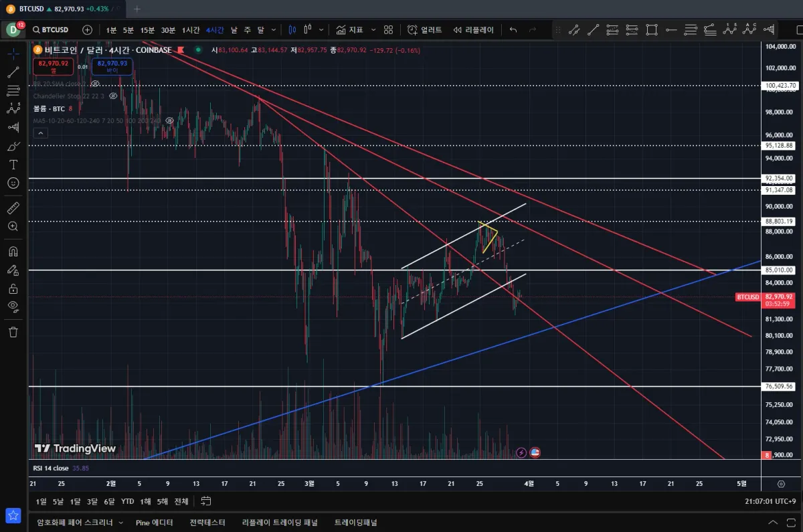Image resolution: width=803 pixels, height=532 pixels.
Task: Activate the magnet snap mode
Action: [x=13, y=252]
